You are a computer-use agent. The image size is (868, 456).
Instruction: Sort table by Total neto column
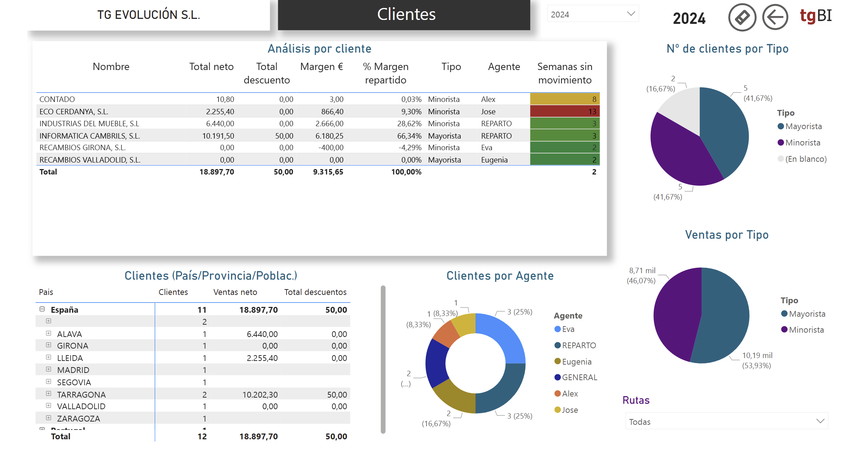tap(211, 67)
